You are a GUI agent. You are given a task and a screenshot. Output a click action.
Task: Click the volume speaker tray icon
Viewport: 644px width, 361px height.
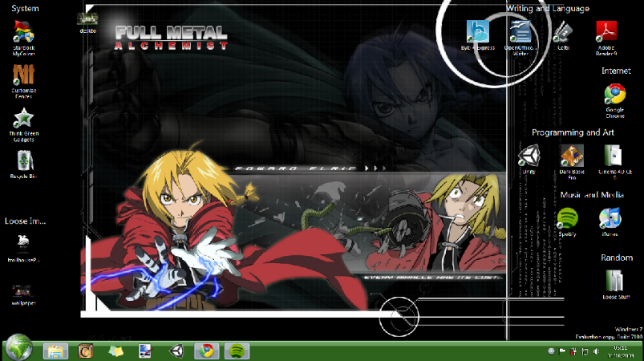[x=597, y=351]
